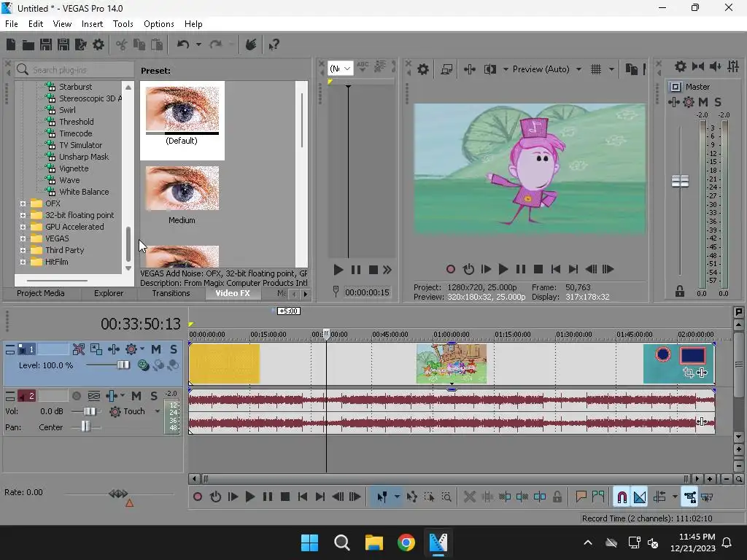Viewport: 747px width, 560px height.
Task: Create a new project with toolbar icon
Action: click(x=11, y=44)
